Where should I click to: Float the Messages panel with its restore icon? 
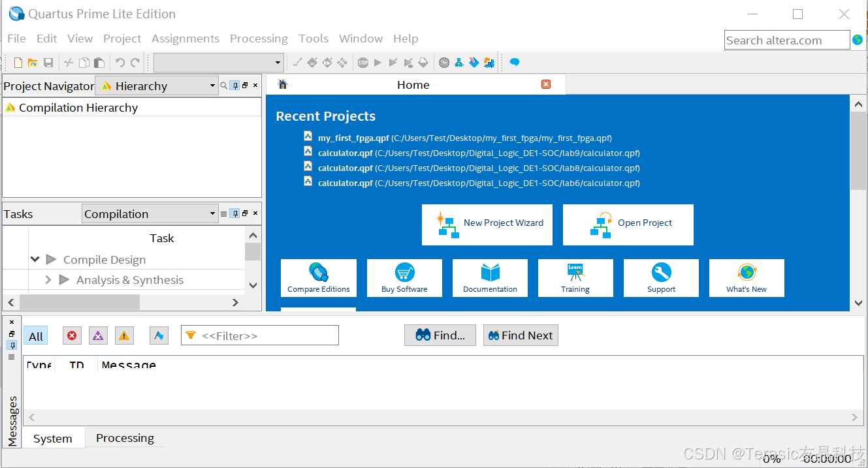(x=12, y=334)
